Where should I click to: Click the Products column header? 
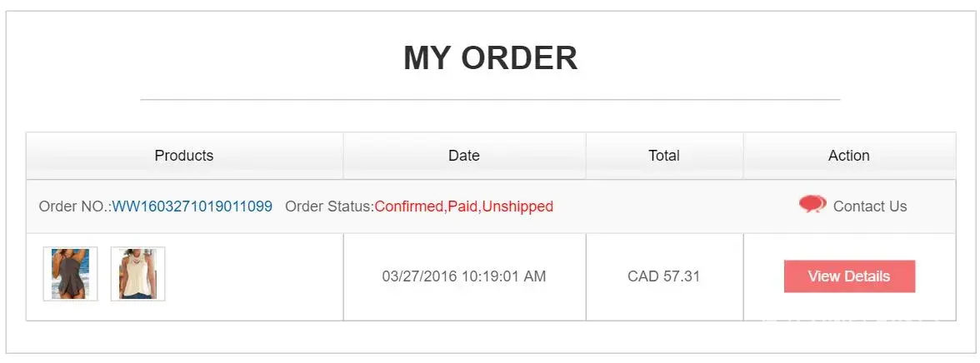[184, 156]
